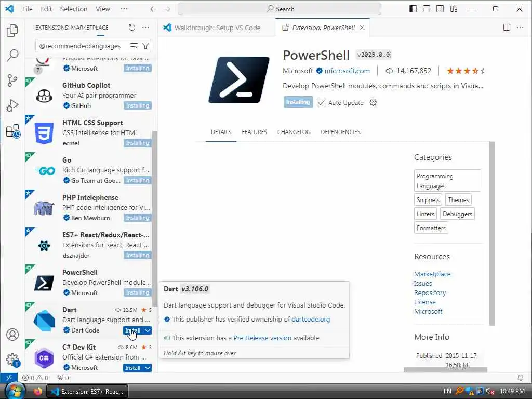Toggle bottom panel layout icon
Screen dimensions: 532x399
(427, 9)
